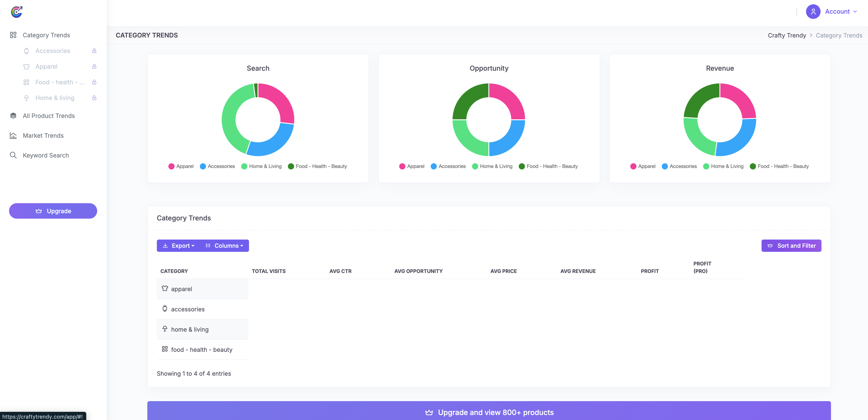This screenshot has width=868, height=420.
Task: Open Market Trends from the sidebar menu
Action: (43, 135)
